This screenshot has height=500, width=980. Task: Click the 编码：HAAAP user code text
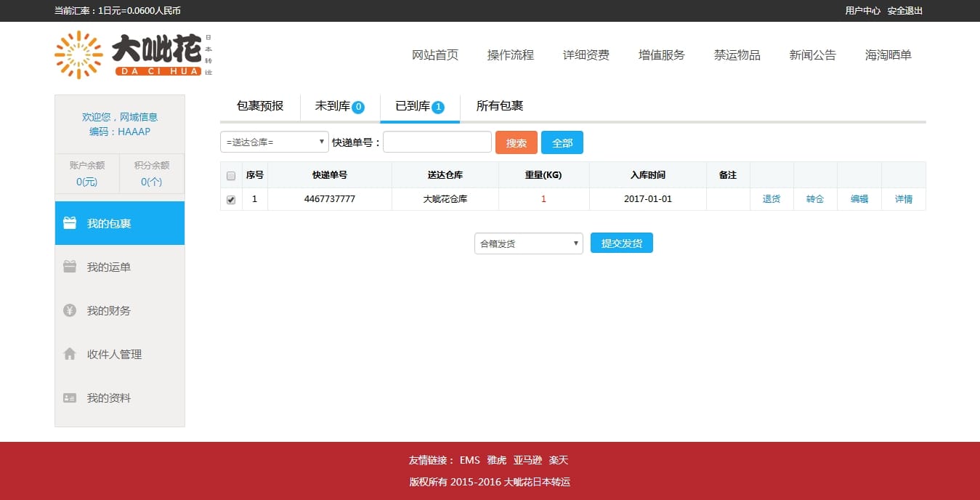tap(120, 132)
